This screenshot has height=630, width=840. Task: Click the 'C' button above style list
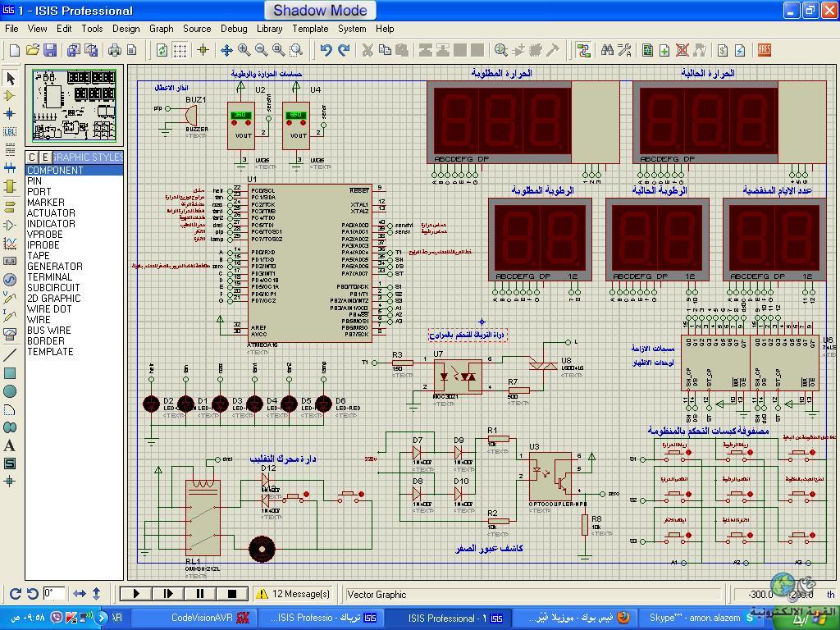[32, 157]
